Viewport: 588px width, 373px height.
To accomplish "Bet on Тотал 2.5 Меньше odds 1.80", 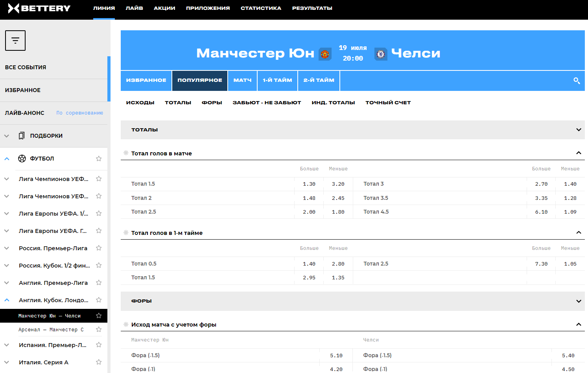I will click(x=338, y=212).
